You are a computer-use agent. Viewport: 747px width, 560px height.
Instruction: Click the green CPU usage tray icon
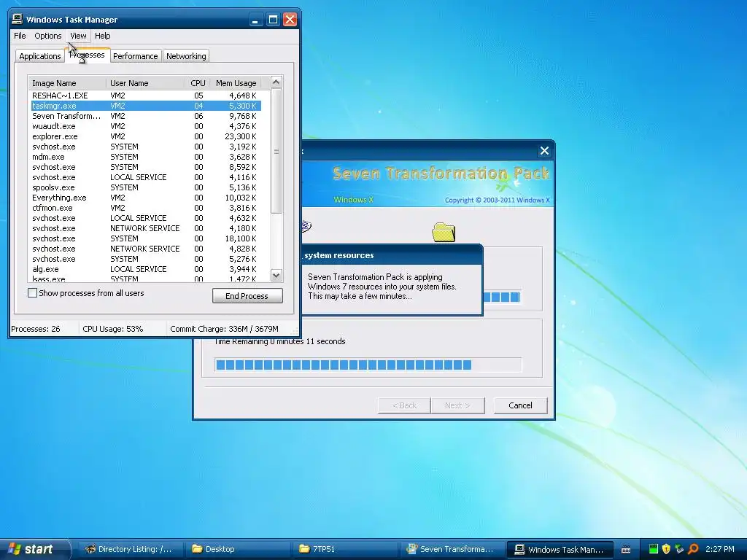(x=654, y=549)
